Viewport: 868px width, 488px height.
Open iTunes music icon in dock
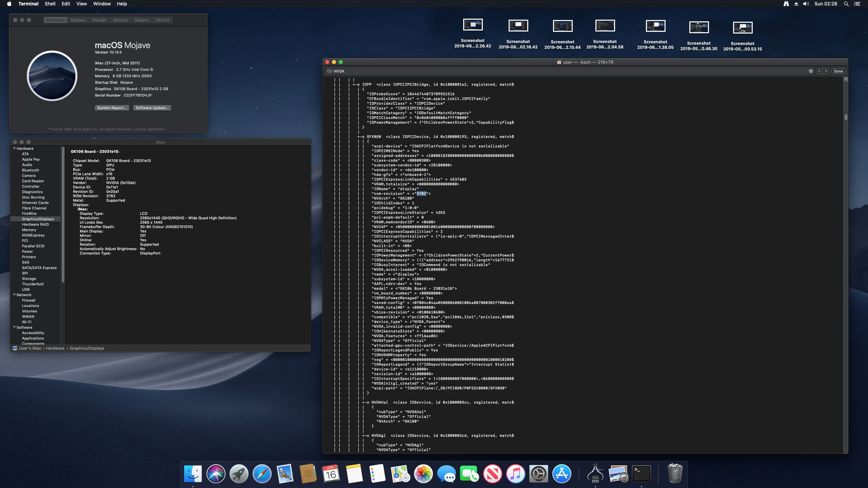pos(516,473)
